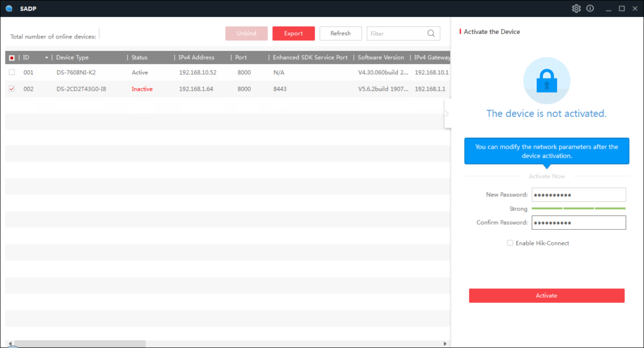Click the ID column sort arrow
This screenshot has height=348, width=644.
pos(47,57)
